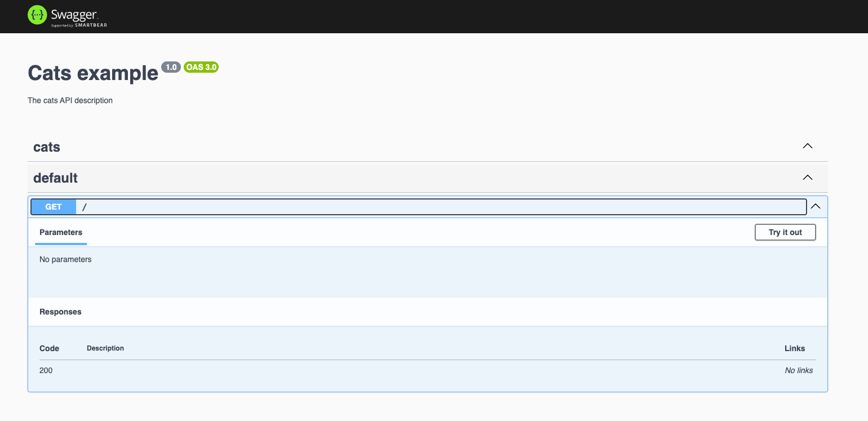Viewport: 868px width, 421px height.
Task: Click the Cats example title
Action: click(x=93, y=73)
